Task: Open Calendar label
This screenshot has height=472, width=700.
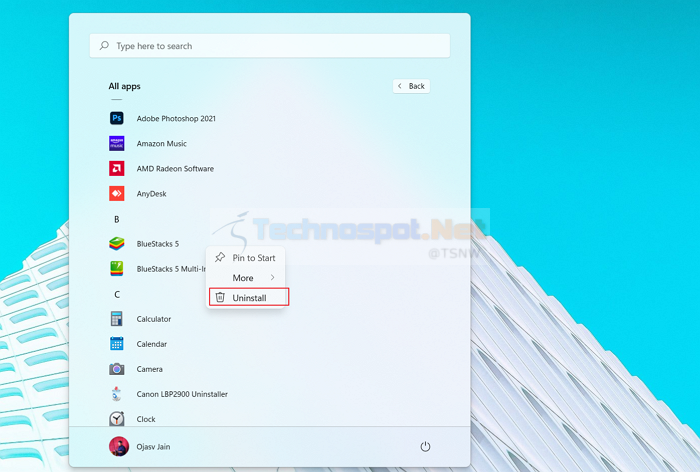Action: [x=152, y=344]
